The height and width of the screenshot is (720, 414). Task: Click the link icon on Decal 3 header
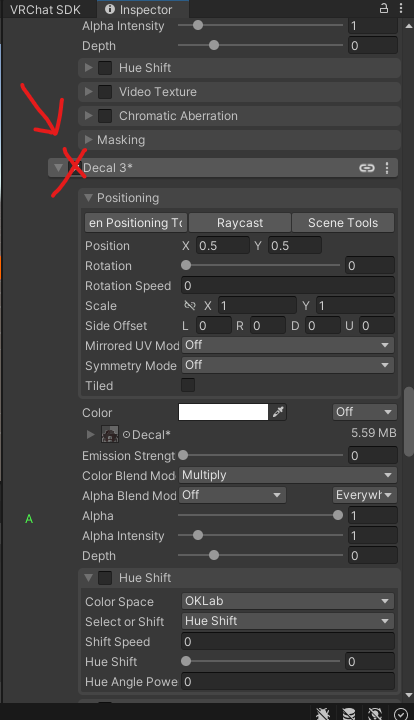point(366,168)
